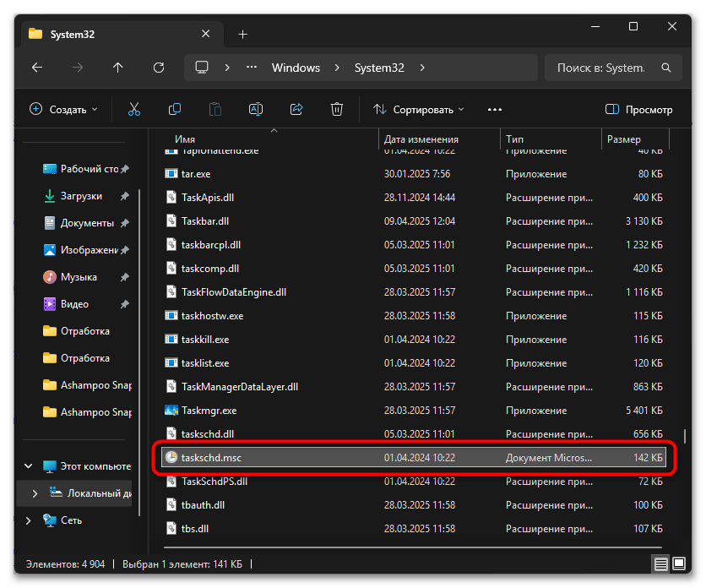Collapse the Этот компьютер tree node
This screenshot has width=706, height=588.
28,465
